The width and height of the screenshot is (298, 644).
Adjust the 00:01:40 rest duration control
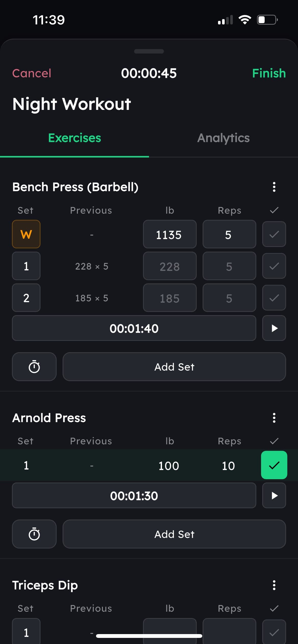(x=134, y=328)
